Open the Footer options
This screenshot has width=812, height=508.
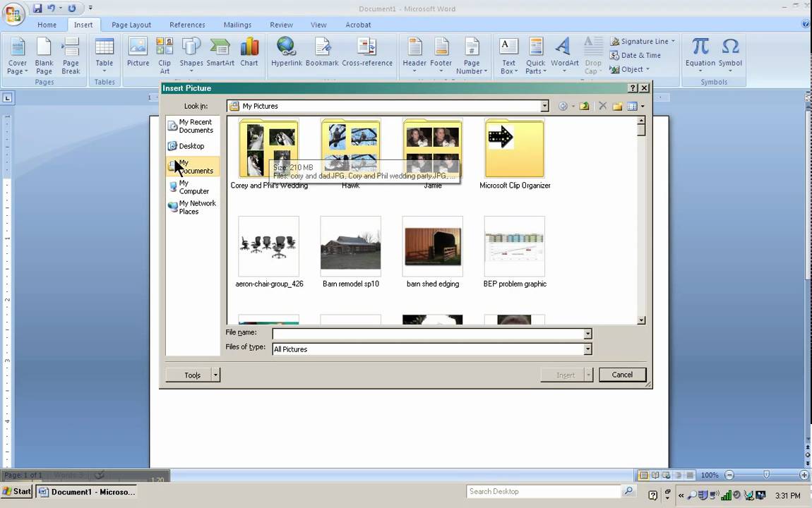pos(441,56)
